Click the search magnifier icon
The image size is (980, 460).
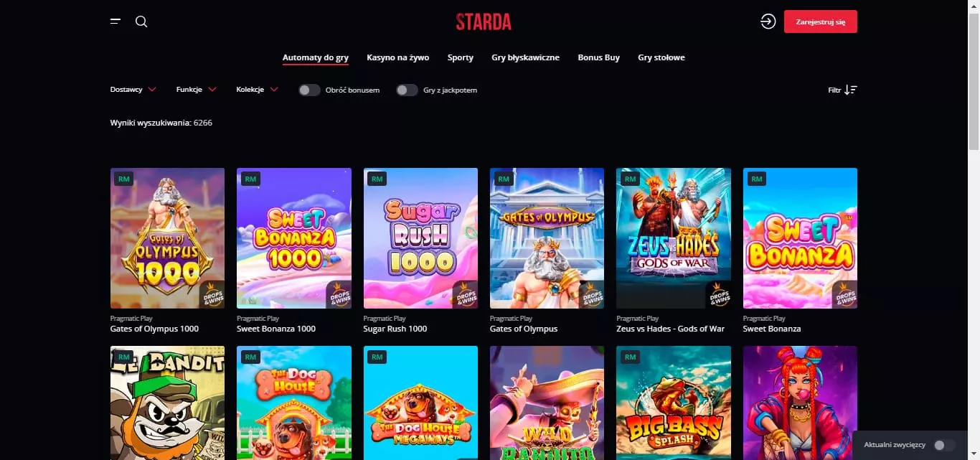pos(141,22)
